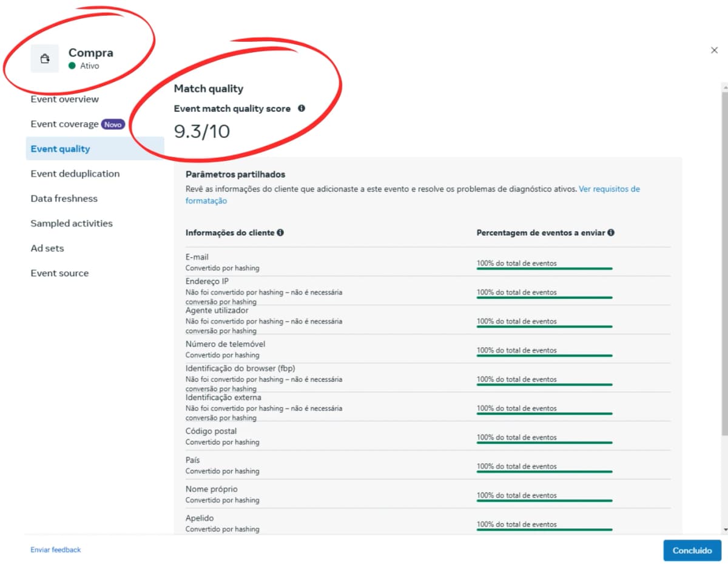This screenshot has height=564, width=728.
Task: Open the Ad sets section
Action: click(47, 248)
